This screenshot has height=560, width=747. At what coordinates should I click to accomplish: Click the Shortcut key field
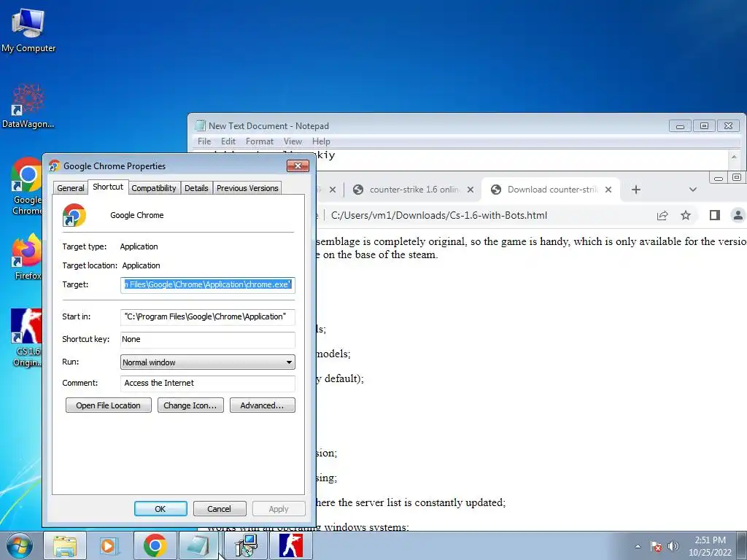point(208,340)
